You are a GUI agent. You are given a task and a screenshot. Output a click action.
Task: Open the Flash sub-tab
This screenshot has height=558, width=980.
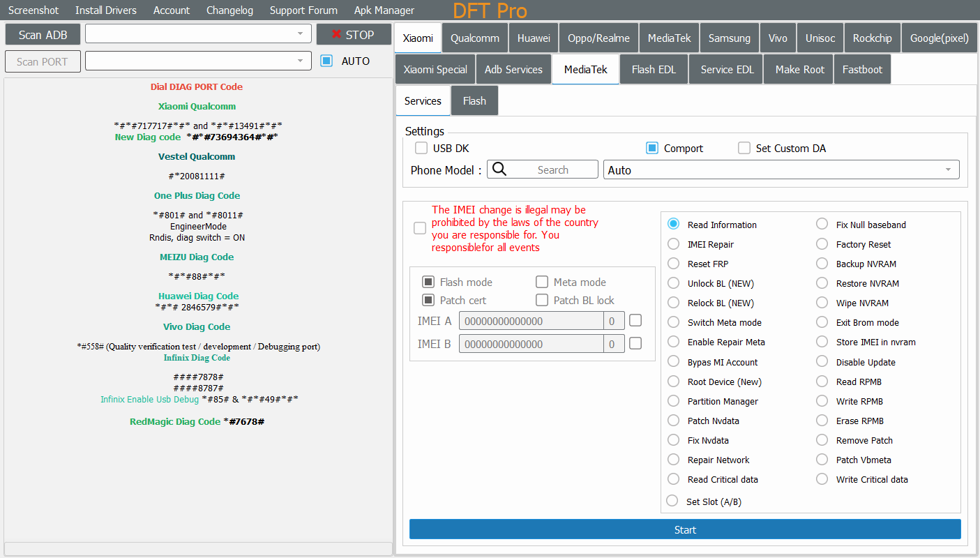474,101
